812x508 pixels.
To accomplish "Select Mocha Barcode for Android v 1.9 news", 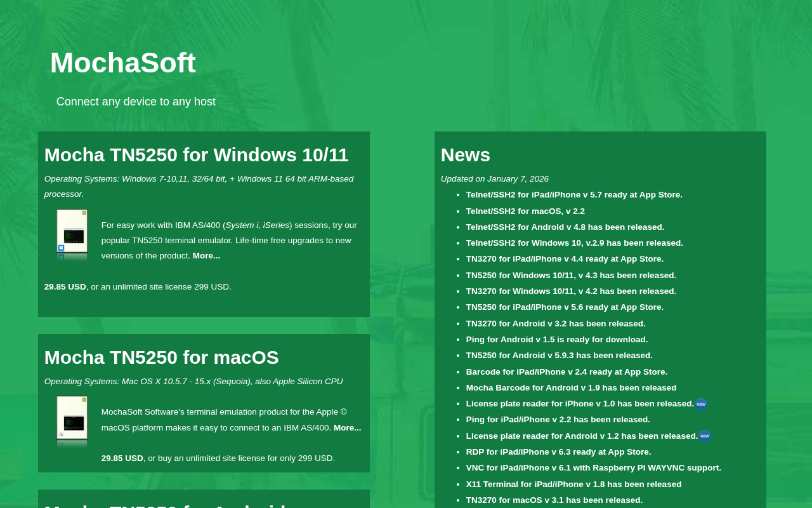I will pos(570,388).
